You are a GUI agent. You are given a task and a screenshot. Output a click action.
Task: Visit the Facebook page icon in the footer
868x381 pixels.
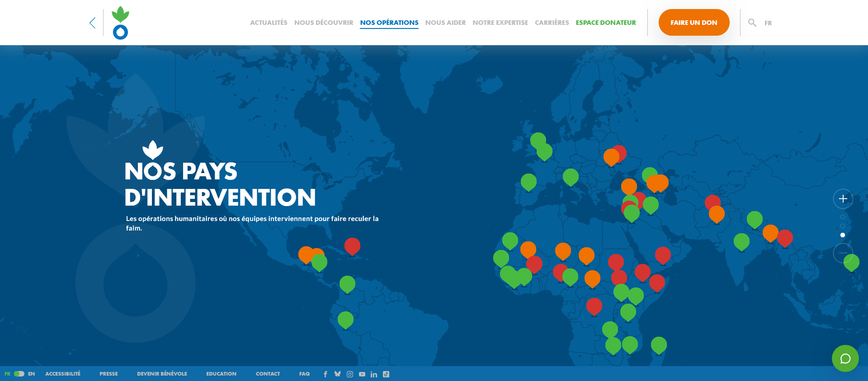(325, 374)
